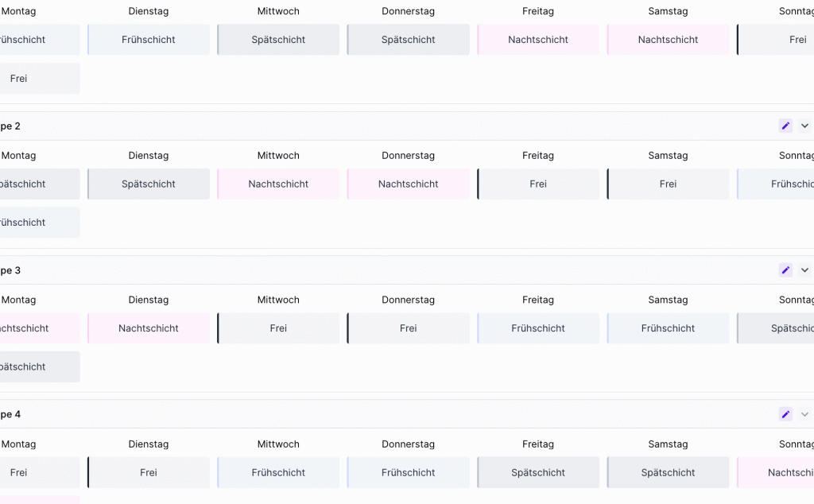Select Tuesday's Frühschicht in the top schedule row
This screenshot has height=504, width=814.
coord(149,40)
